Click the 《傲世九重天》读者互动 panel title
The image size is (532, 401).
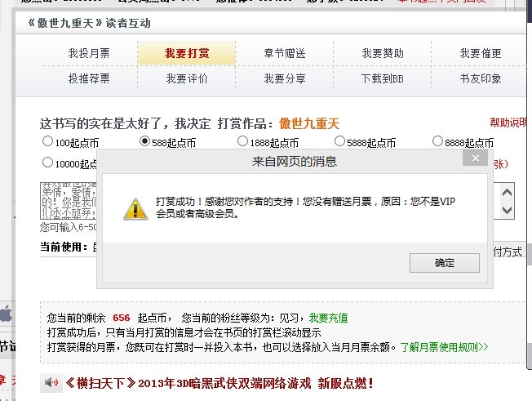(89, 23)
